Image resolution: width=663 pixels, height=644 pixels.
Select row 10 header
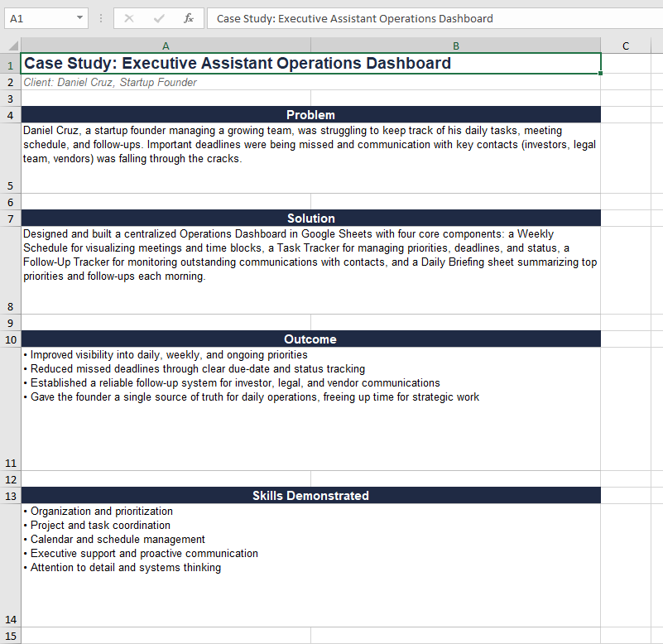click(10, 339)
